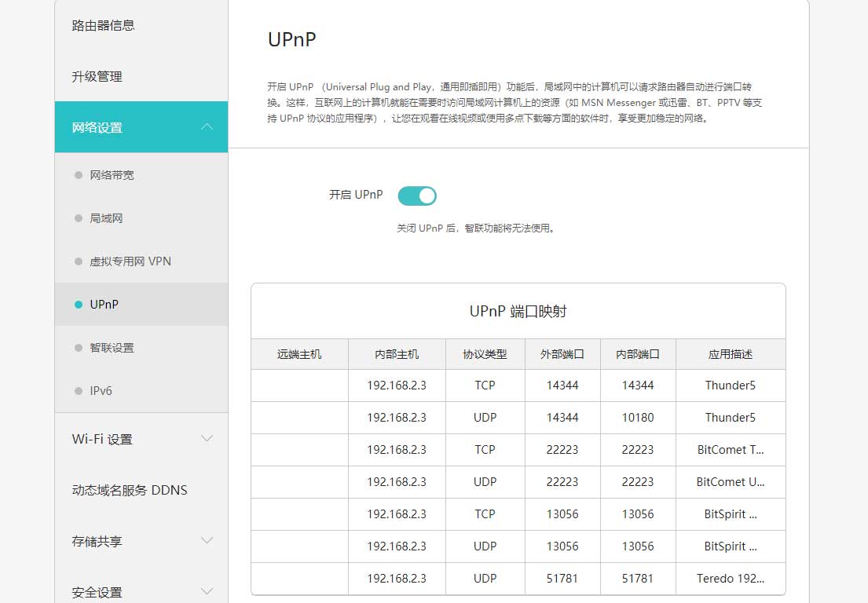Click the 协议类型 column header
Viewport: 868px width, 603px height.
(485, 354)
